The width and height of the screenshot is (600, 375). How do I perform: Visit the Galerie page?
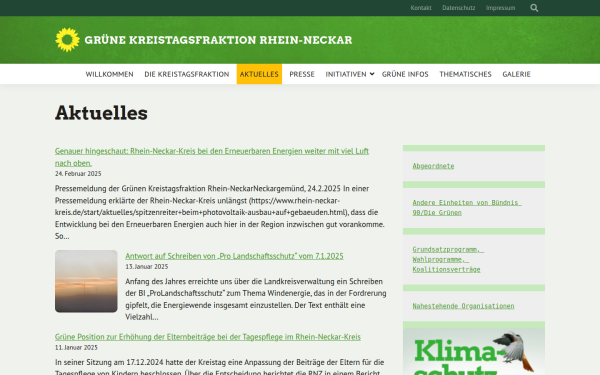pyautogui.click(x=516, y=74)
